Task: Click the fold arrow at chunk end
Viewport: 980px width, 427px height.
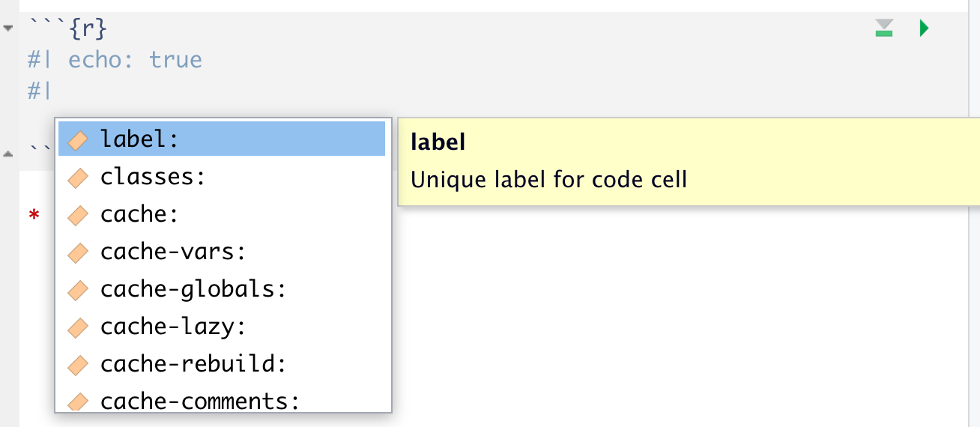Action: 7,153
